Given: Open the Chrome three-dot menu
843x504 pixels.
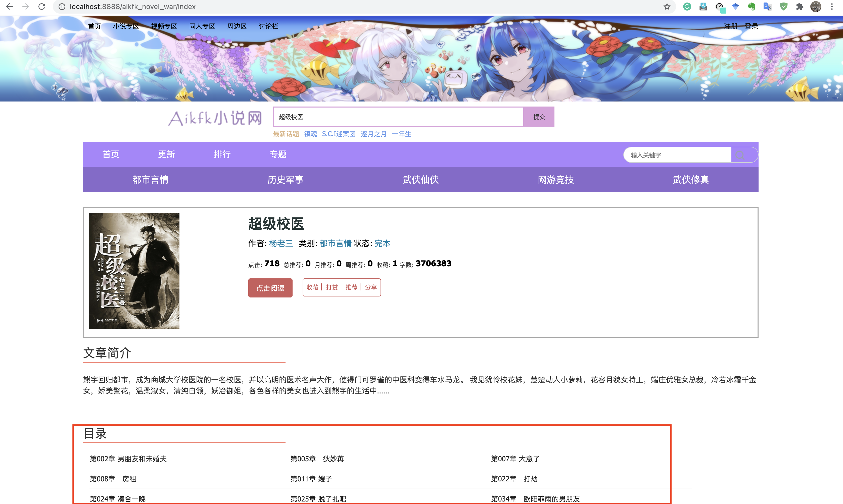Looking at the screenshot, I should click(832, 7).
